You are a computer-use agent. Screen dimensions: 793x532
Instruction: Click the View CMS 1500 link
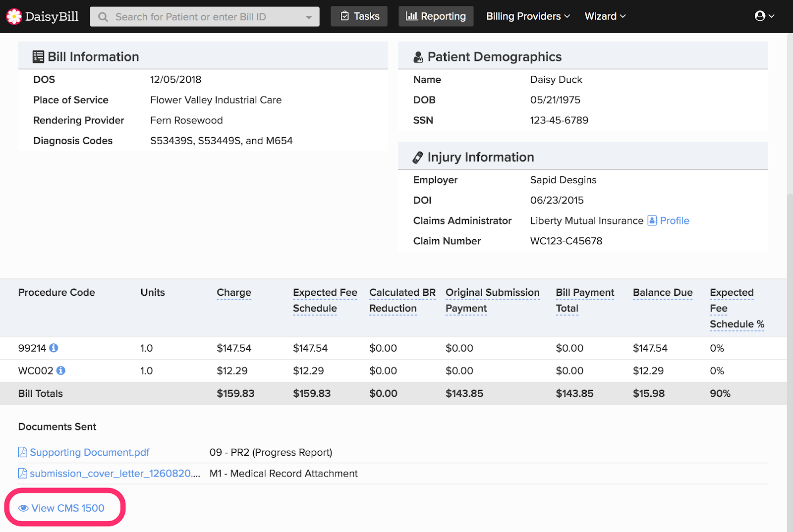click(68, 508)
